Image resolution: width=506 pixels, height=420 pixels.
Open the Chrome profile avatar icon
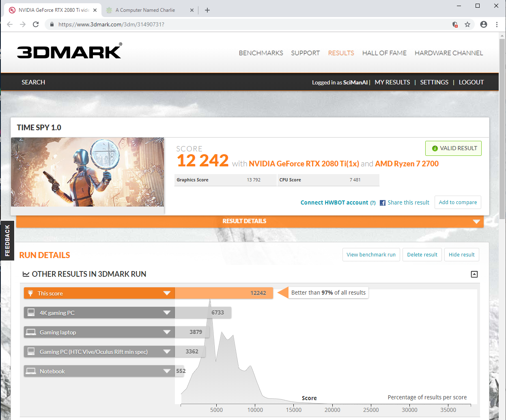pos(483,24)
